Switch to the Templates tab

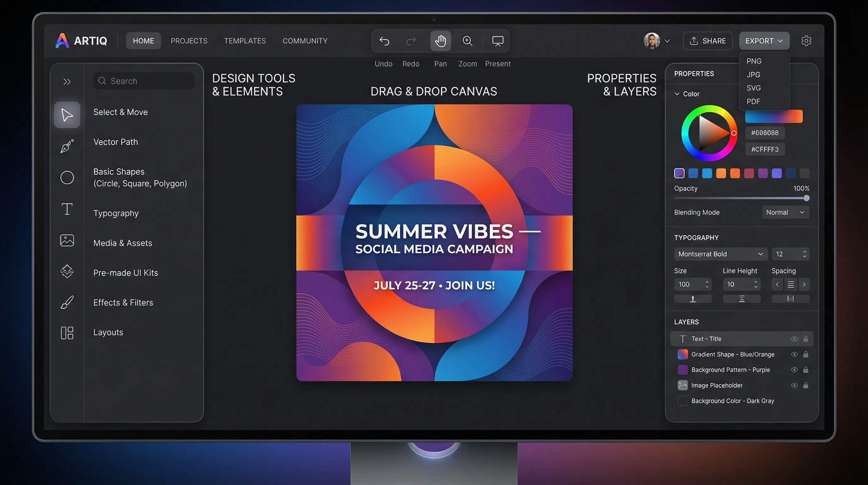[245, 41]
